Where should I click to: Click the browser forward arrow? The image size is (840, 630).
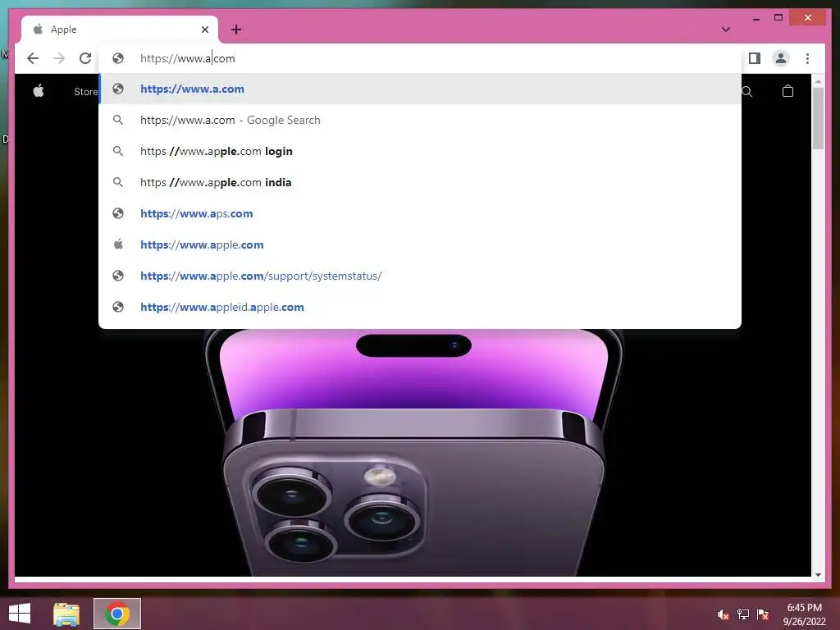tap(59, 58)
